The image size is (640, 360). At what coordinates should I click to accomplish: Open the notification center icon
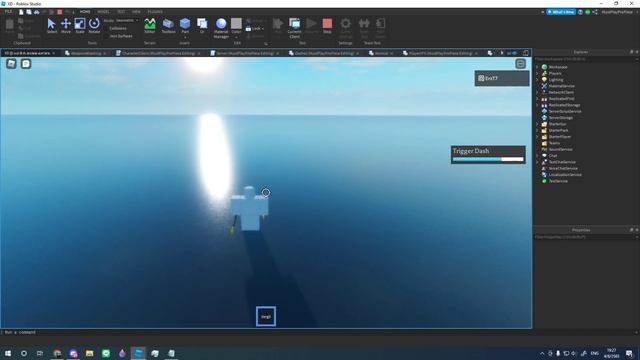click(x=629, y=353)
